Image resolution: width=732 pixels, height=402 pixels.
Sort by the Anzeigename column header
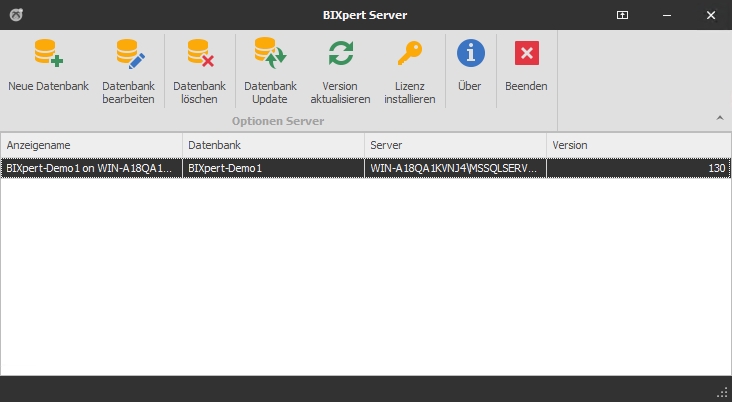[91, 145]
